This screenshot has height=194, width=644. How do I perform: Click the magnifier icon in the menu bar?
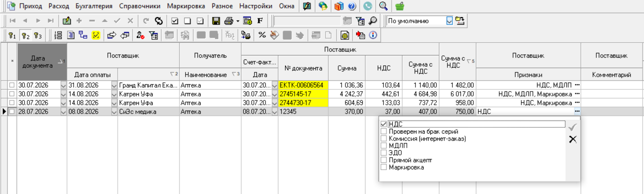383,6
